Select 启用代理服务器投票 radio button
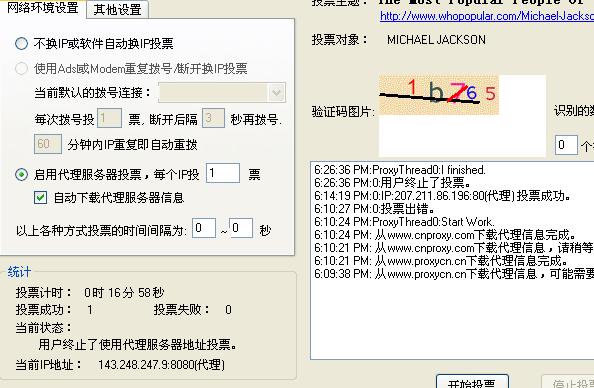Image resolution: width=594 pixels, height=388 pixels. pyautogui.click(x=22, y=175)
